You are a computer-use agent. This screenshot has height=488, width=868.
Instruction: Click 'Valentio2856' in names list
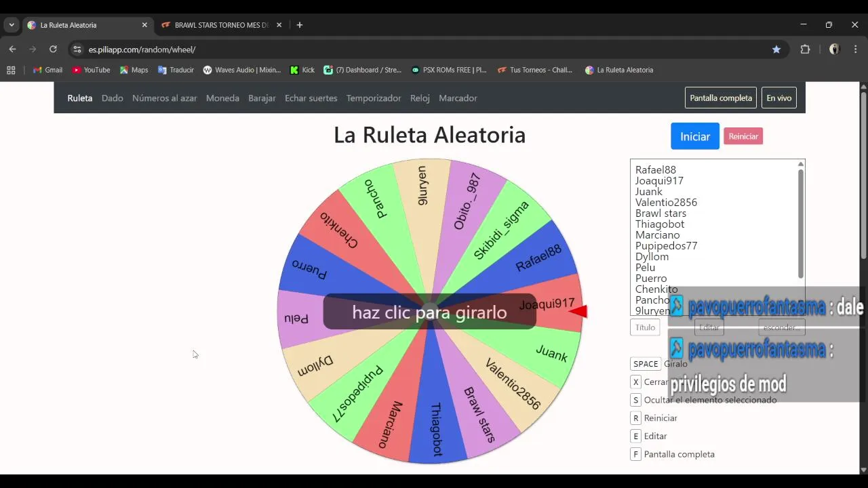666,203
